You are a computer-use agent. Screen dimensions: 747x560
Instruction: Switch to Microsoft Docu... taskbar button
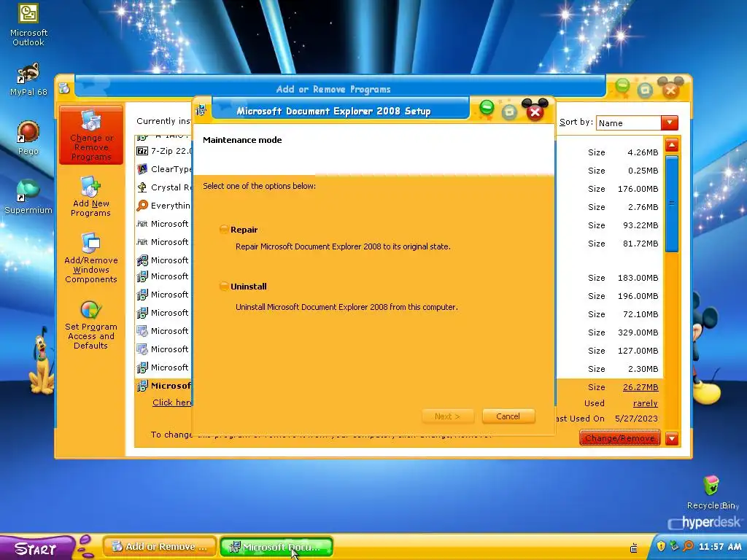pos(276,547)
